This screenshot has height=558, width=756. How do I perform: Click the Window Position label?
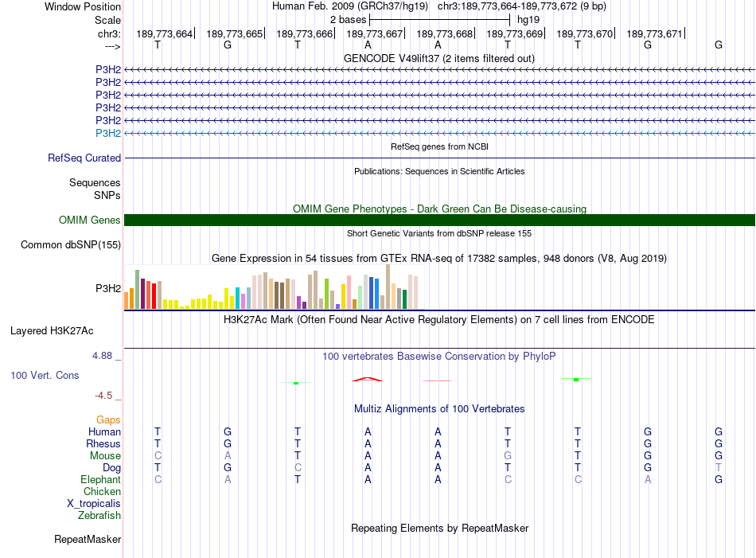pyautogui.click(x=83, y=6)
